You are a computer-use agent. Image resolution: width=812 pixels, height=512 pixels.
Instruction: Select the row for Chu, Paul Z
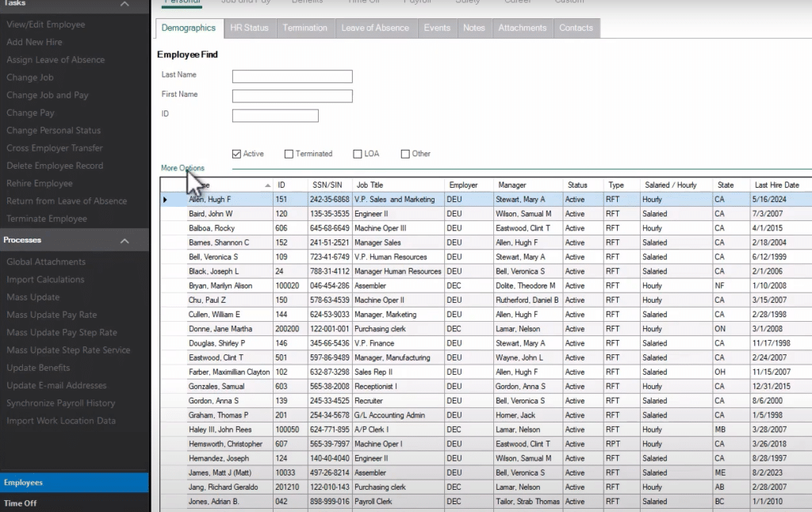coord(486,300)
